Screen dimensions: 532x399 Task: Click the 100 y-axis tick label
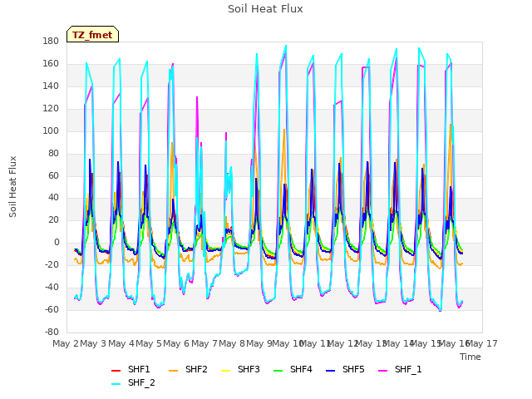51,131
